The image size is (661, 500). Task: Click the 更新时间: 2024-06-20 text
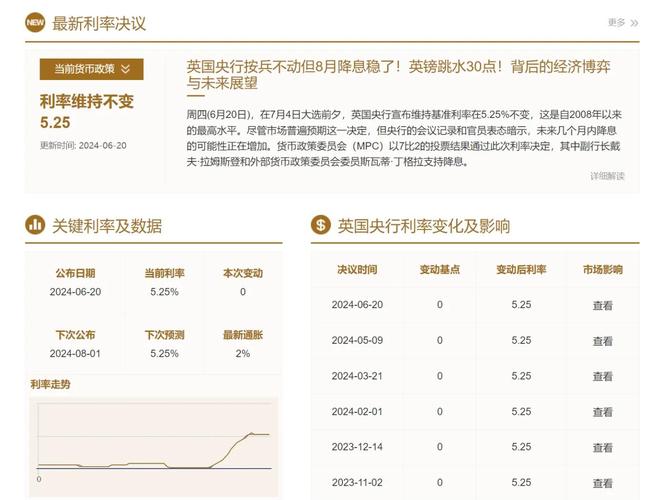pyautogui.click(x=83, y=145)
